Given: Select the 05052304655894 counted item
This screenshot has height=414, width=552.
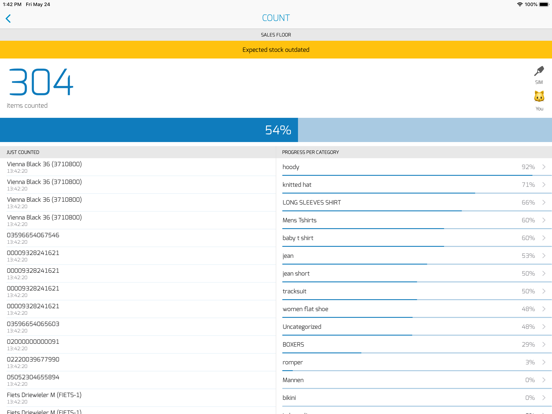Looking at the screenshot, I should coord(138,380).
